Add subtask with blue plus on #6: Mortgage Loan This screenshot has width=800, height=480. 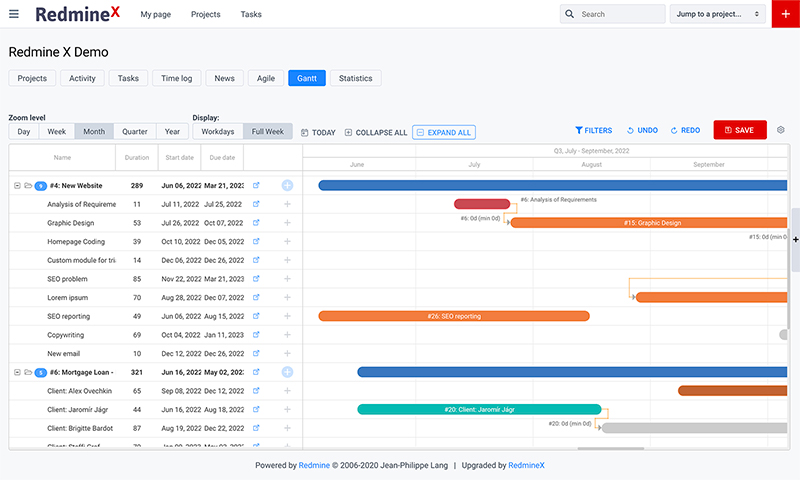287,372
